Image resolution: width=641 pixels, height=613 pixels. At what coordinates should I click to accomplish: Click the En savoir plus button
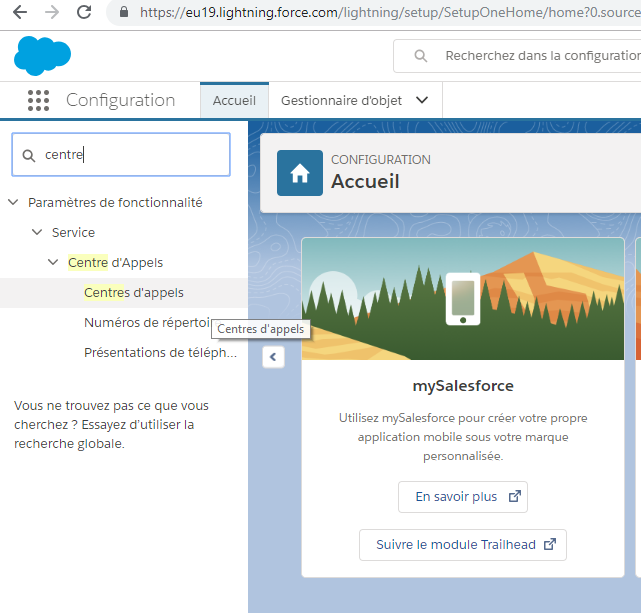click(463, 497)
